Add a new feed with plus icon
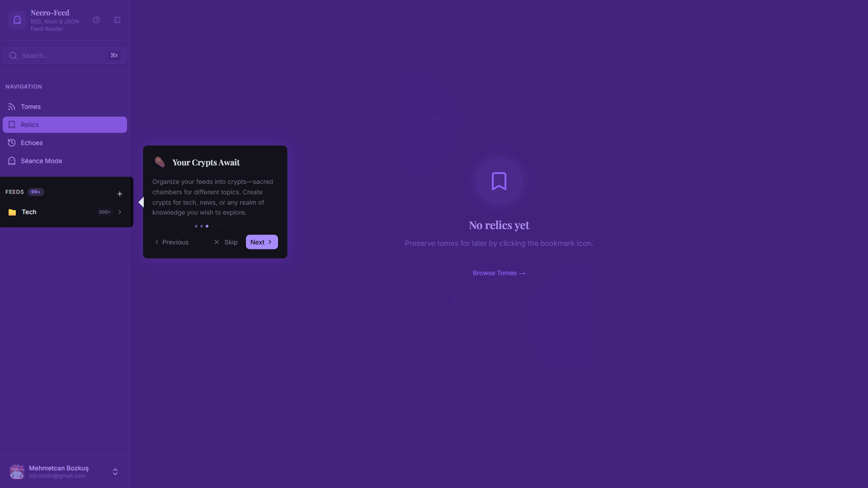Screen dimensions: 868x488 coord(120,194)
